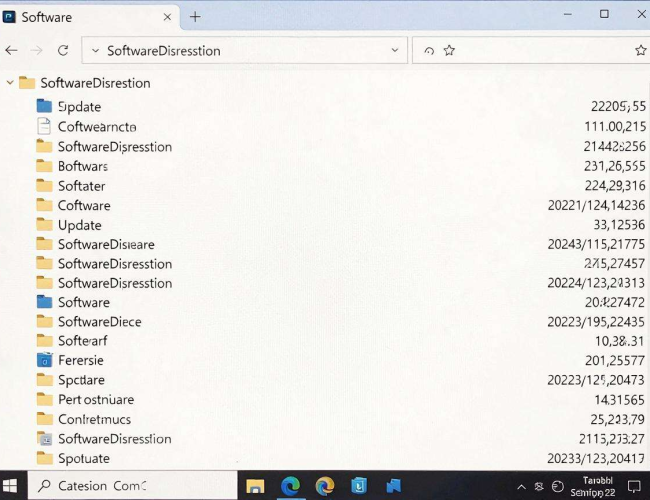Click the taskbar clock showing Semipp 22

pos(593,486)
